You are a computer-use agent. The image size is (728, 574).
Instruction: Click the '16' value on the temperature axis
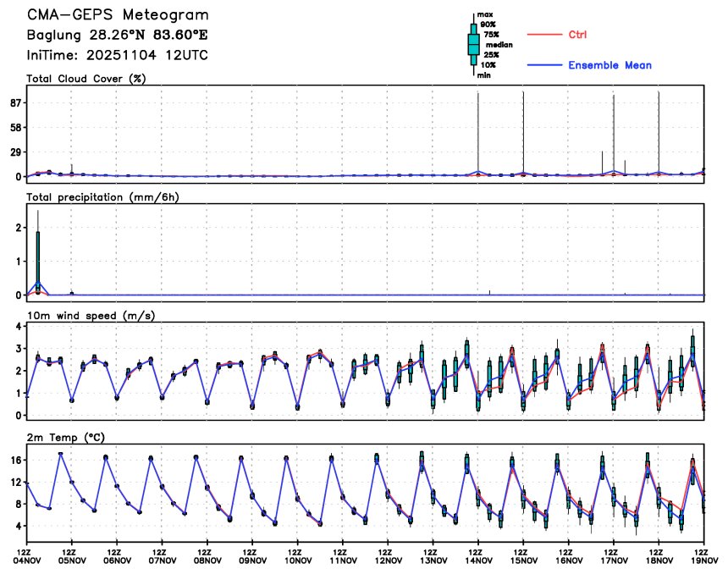click(x=17, y=461)
